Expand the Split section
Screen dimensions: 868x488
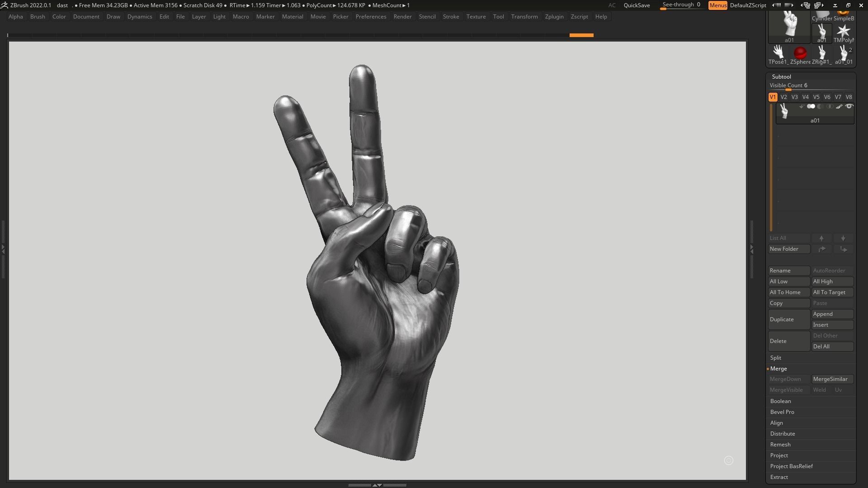pos(775,358)
